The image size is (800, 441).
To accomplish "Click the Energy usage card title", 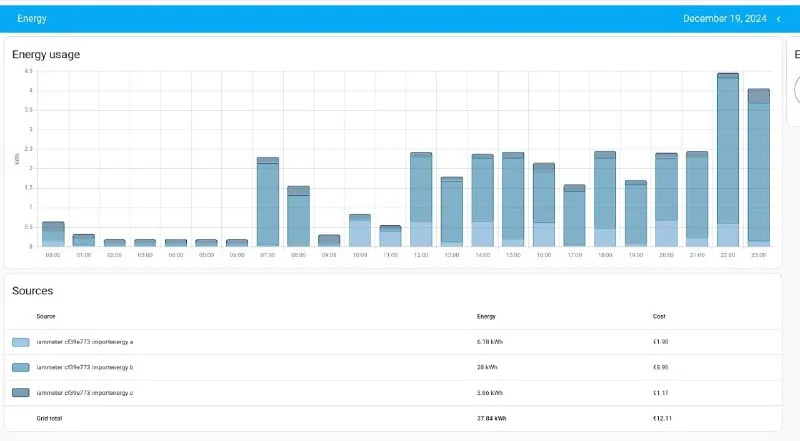I will pos(46,54).
